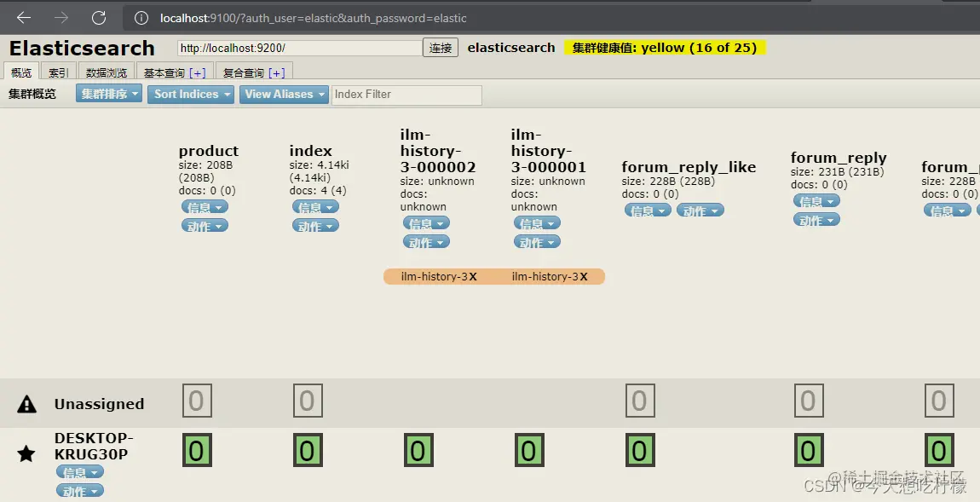Image resolution: width=980 pixels, height=502 pixels.
Task: Click the Index Filter input
Action: click(406, 95)
